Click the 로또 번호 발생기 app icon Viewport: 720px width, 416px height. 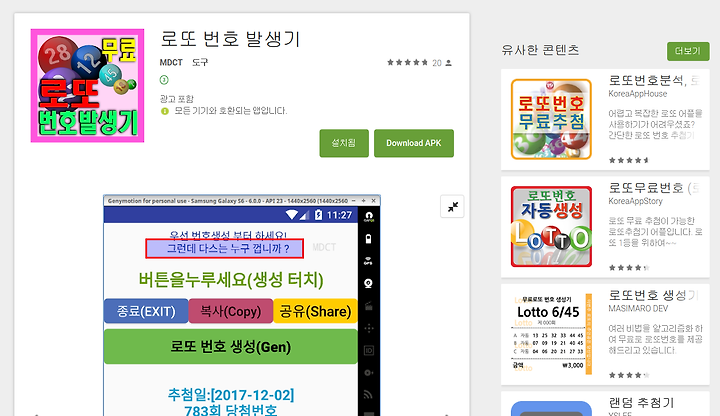click(x=87, y=85)
